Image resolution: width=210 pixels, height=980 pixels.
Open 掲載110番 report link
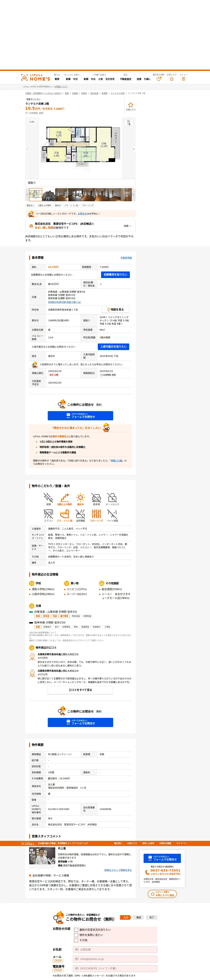coord(117,461)
